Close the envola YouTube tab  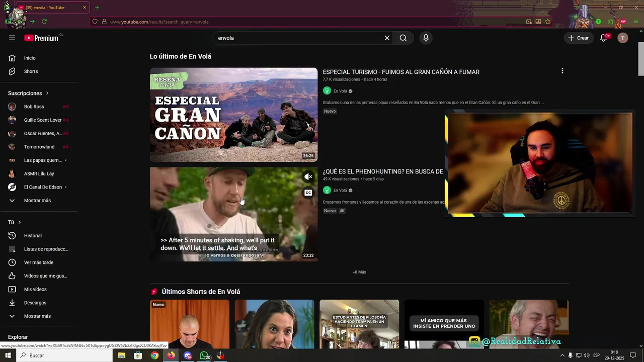[85, 8]
